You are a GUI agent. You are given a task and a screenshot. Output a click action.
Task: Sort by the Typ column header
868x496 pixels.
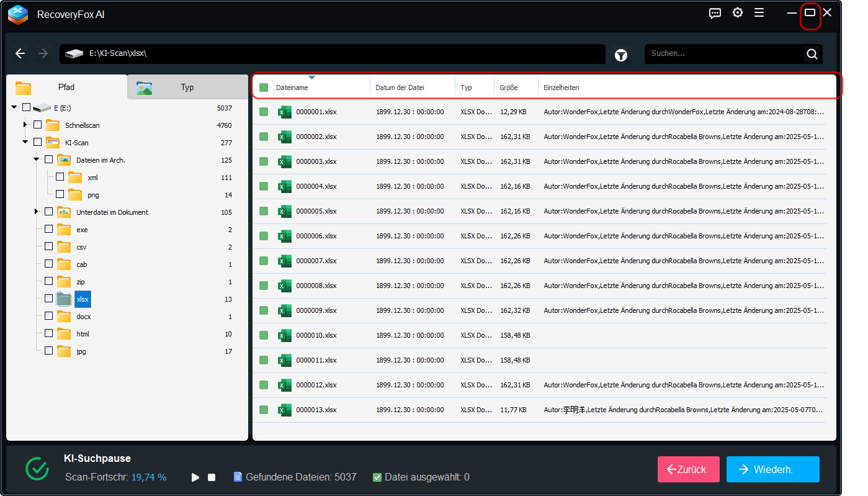coord(475,88)
